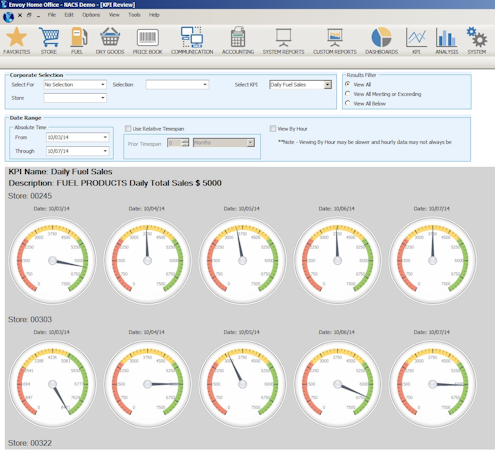495x450 pixels.
Task: Click the Store: 00322 heading
Action: [30, 443]
